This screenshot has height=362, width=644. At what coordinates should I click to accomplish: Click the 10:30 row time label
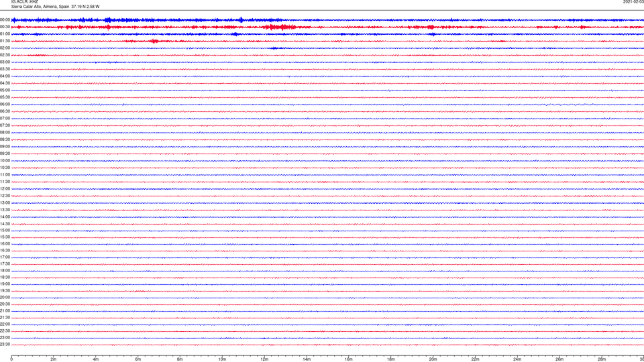(5, 168)
